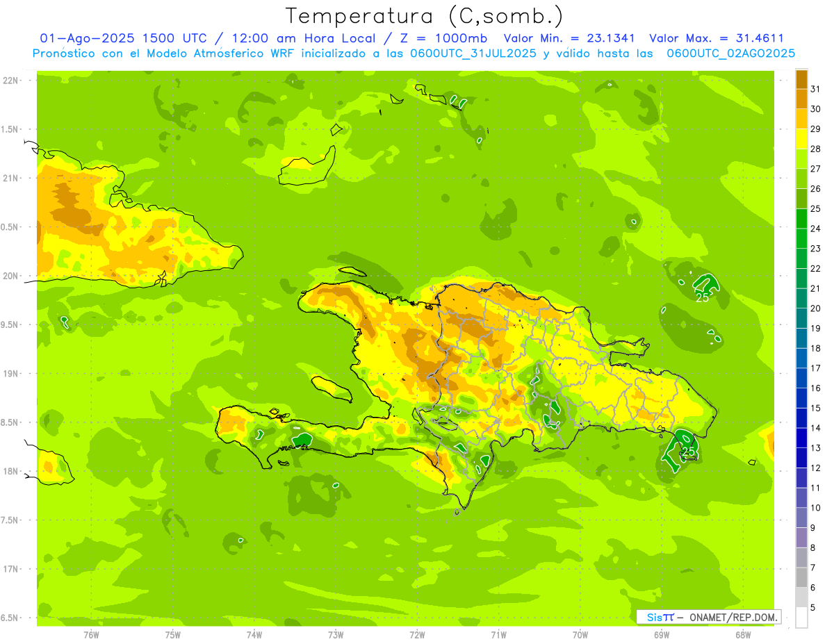
Task: Click the 75W longitude axis label
Action: [172, 635]
